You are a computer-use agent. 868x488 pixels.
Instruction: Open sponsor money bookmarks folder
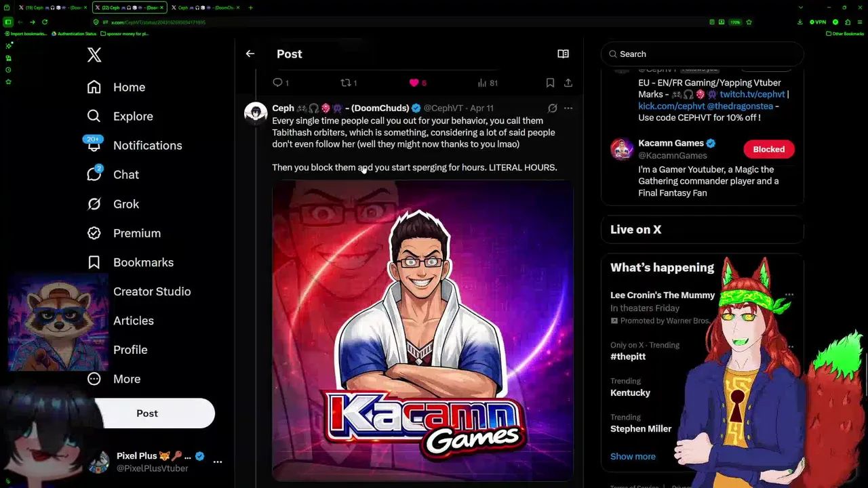[124, 34]
